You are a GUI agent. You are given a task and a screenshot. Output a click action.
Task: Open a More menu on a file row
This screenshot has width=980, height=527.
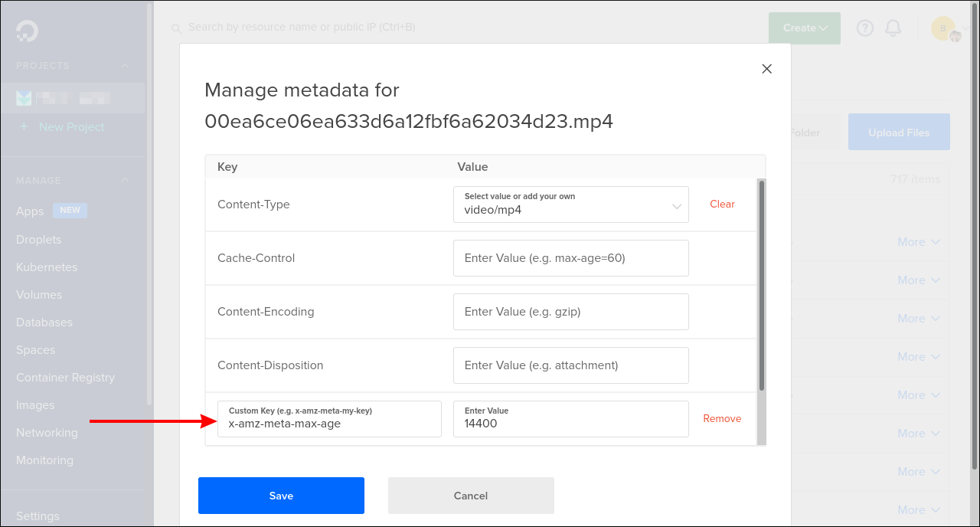(918, 241)
